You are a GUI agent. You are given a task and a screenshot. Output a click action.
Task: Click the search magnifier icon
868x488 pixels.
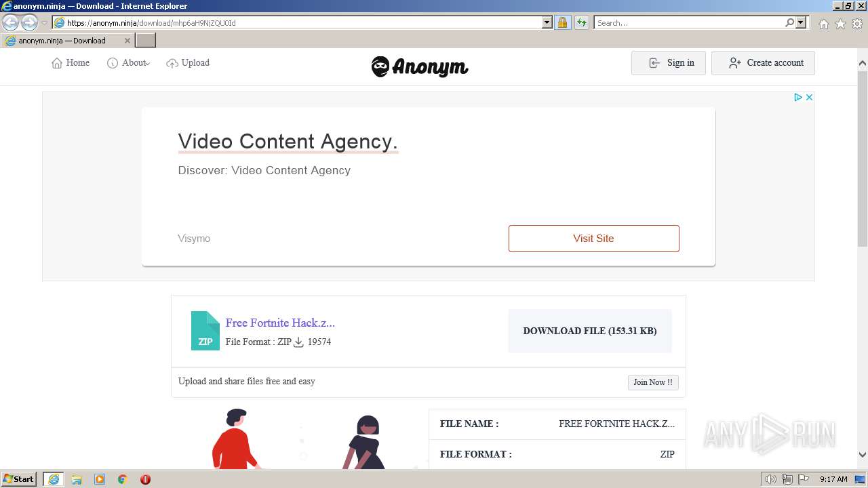tap(789, 23)
